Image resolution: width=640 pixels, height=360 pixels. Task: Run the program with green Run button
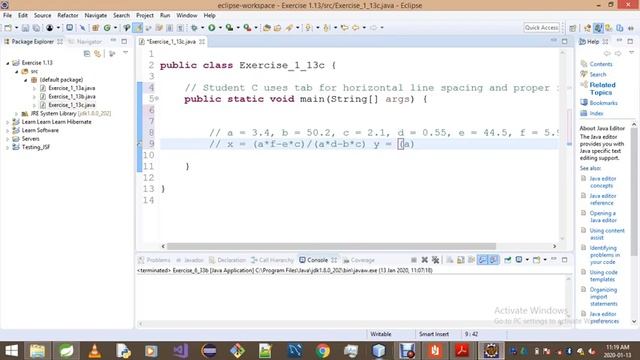[x=211, y=28]
